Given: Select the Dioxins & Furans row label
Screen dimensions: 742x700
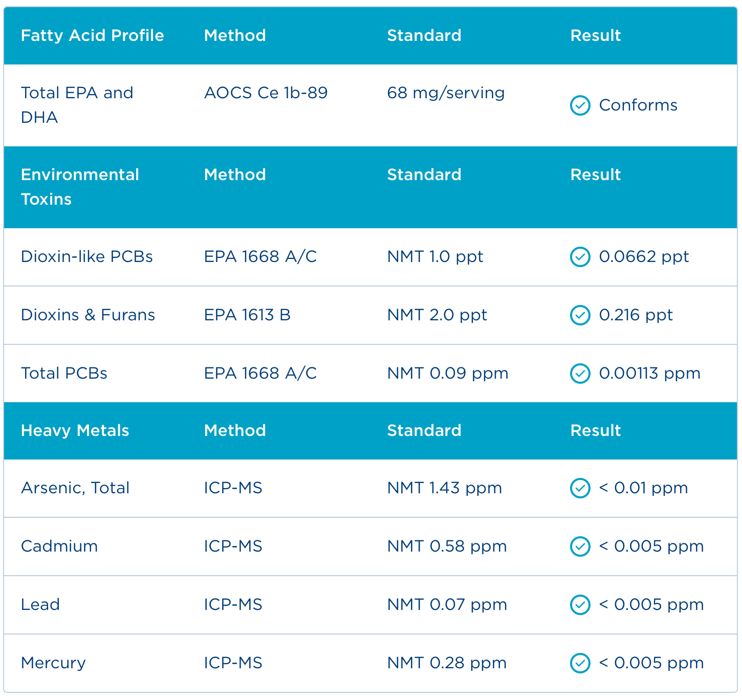Looking at the screenshot, I should (88, 315).
